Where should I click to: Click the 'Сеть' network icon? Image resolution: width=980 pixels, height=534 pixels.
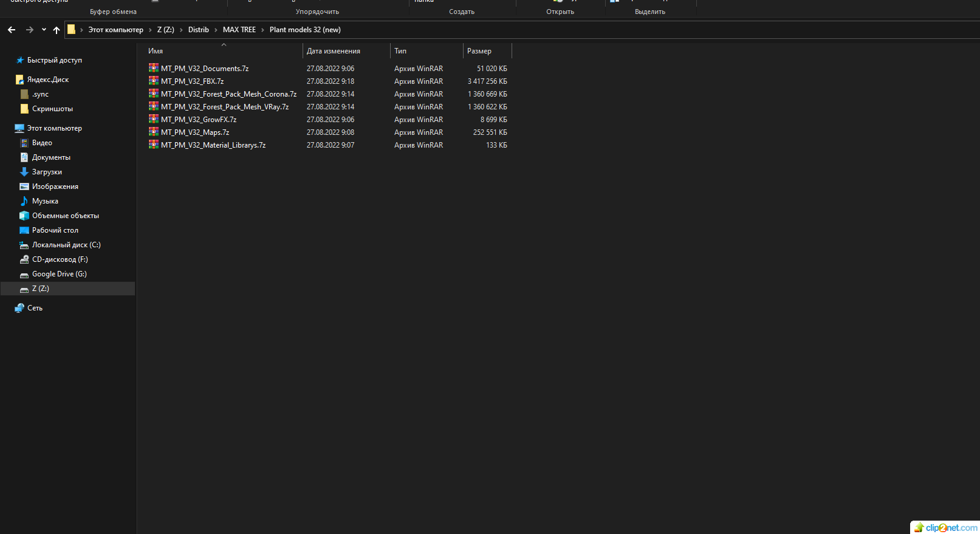pyautogui.click(x=19, y=308)
